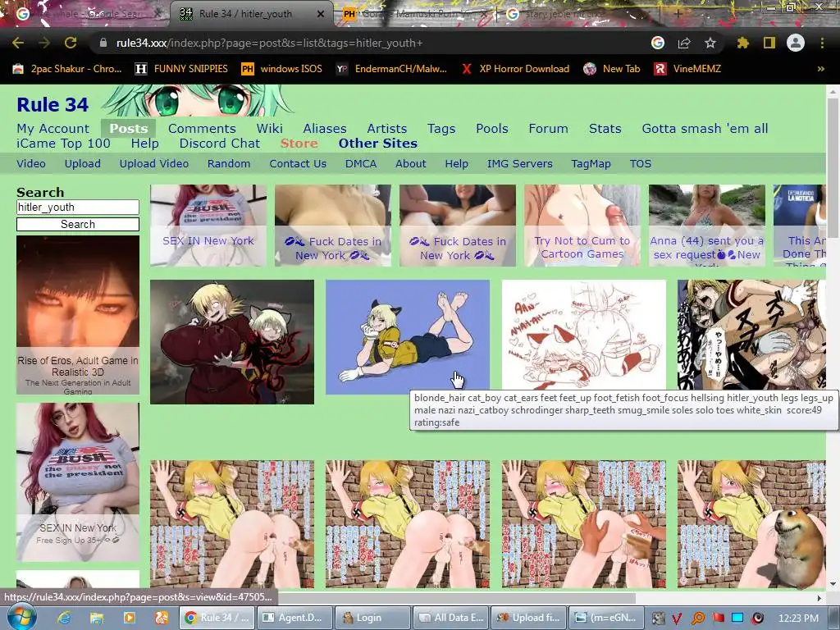The width and height of the screenshot is (840, 630).
Task: Go back using the browser back arrow
Action: pyautogui.click(x=18, y=43)
